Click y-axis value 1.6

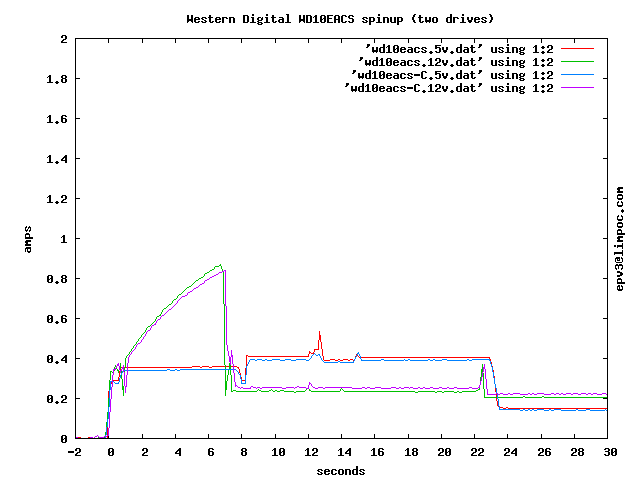pos(57,119)
